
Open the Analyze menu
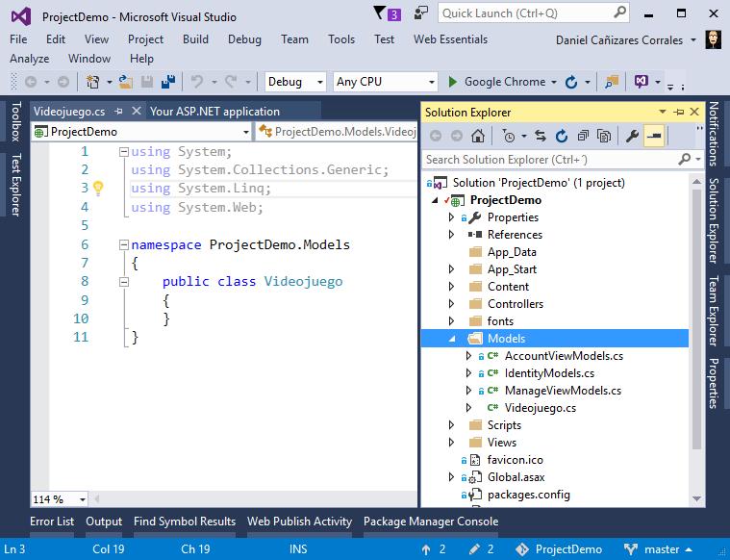tap(29, 59)
